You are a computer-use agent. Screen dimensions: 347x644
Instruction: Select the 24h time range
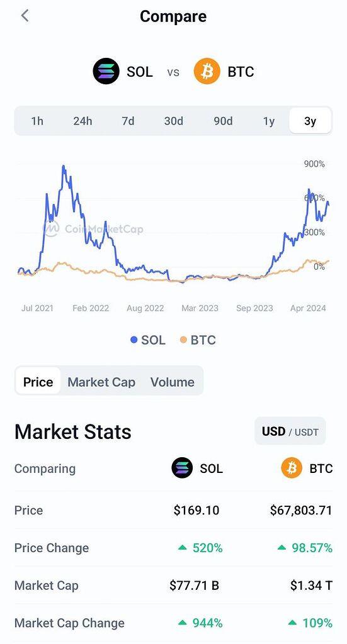point(82,121)
